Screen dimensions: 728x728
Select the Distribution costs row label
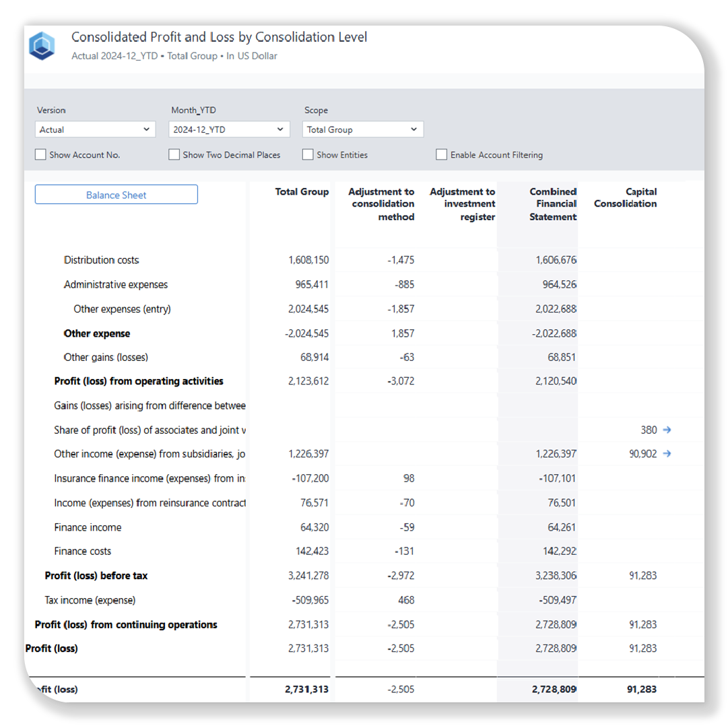[x=101, y=260]
